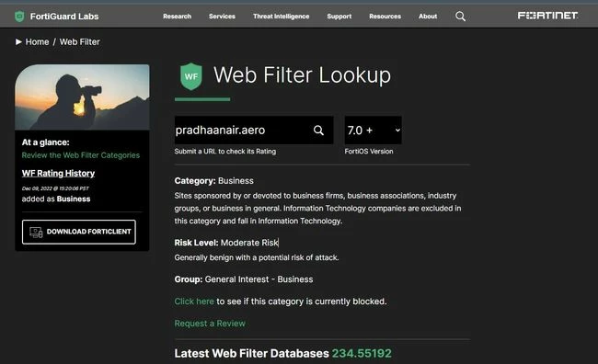
Task: Click the breadcrumb triangle arrow before Home
Action: [x=18, y=42]
